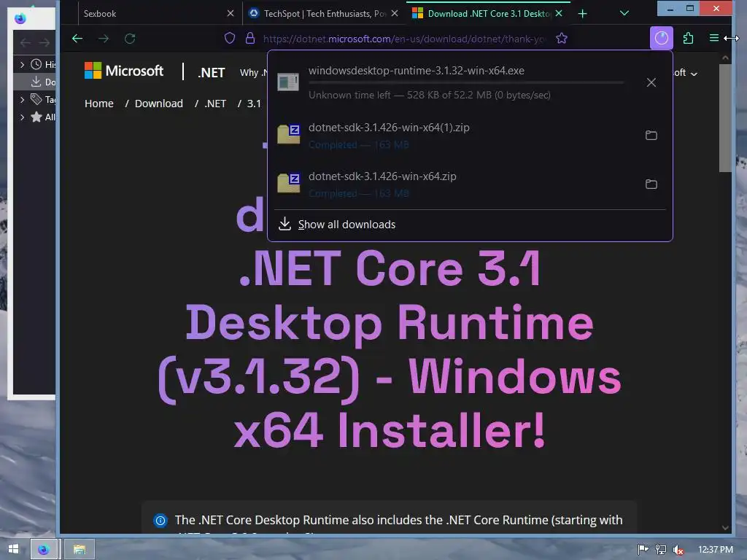747x560 pixels.
Task: Click the 3.1 breadcrumb link
Action: (254, 104)
